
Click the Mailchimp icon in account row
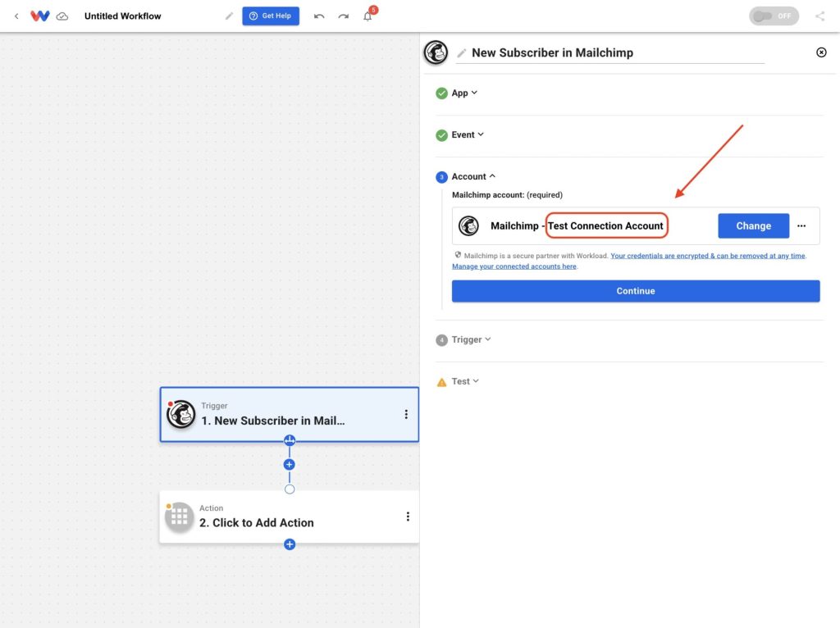coord(468,226)
